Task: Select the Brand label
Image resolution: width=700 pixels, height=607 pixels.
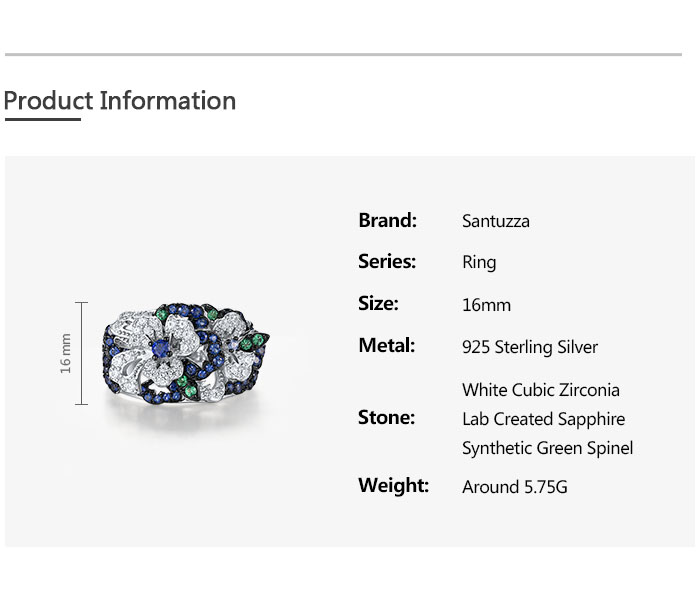Action: pos(387,220)
